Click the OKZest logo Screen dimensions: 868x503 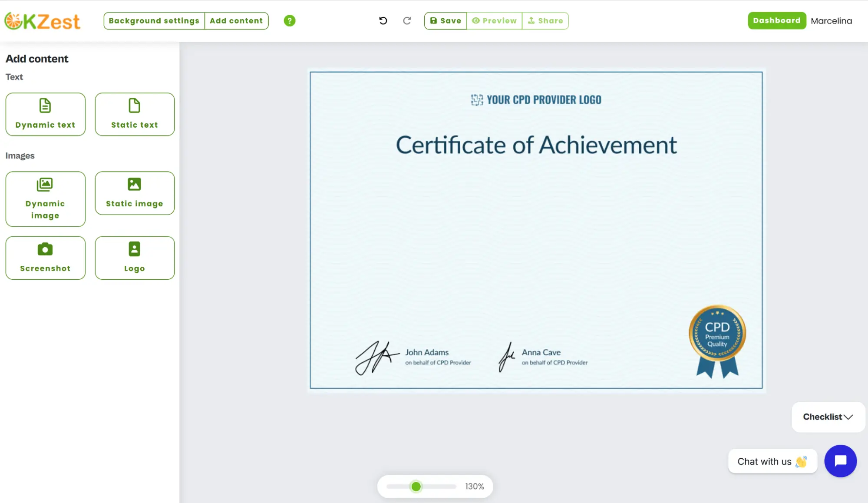(43, 21)
